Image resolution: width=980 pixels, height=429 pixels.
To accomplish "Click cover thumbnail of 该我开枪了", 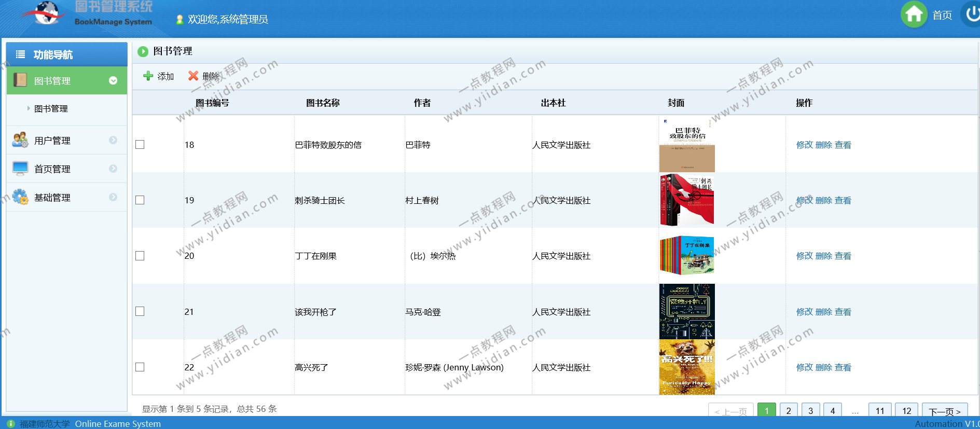I will point(687,311).
